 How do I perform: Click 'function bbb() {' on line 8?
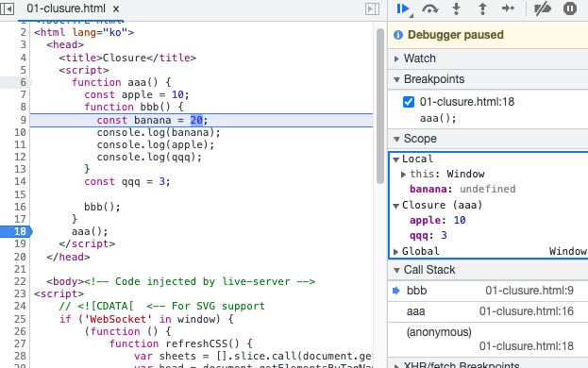[x=133, y=108]
